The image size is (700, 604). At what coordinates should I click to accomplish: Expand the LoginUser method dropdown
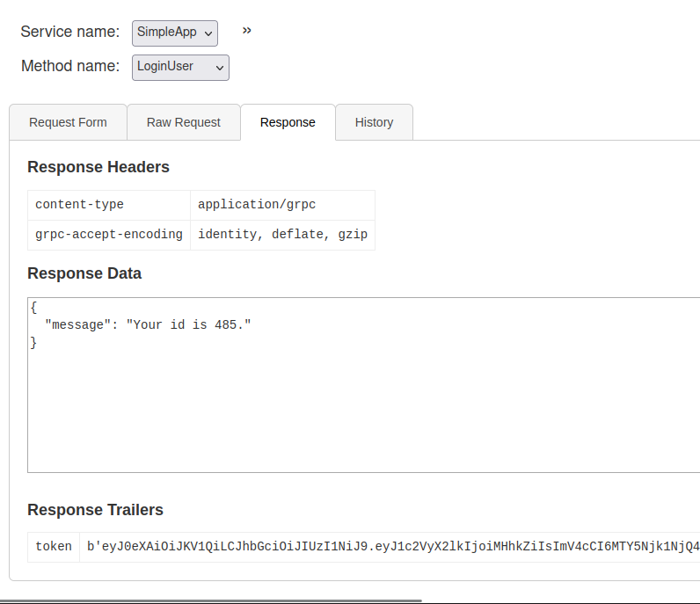pyautogui.click(x=180, y=67)
